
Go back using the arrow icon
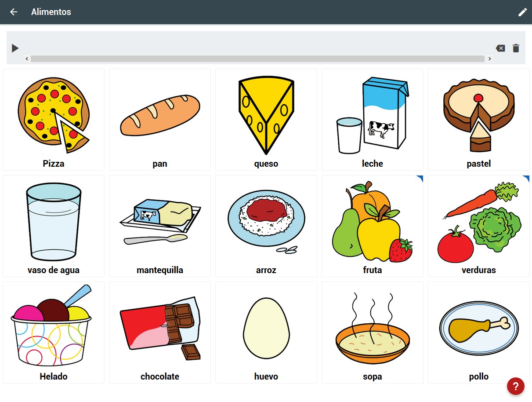pyautogui.click(x=14, y=12)
